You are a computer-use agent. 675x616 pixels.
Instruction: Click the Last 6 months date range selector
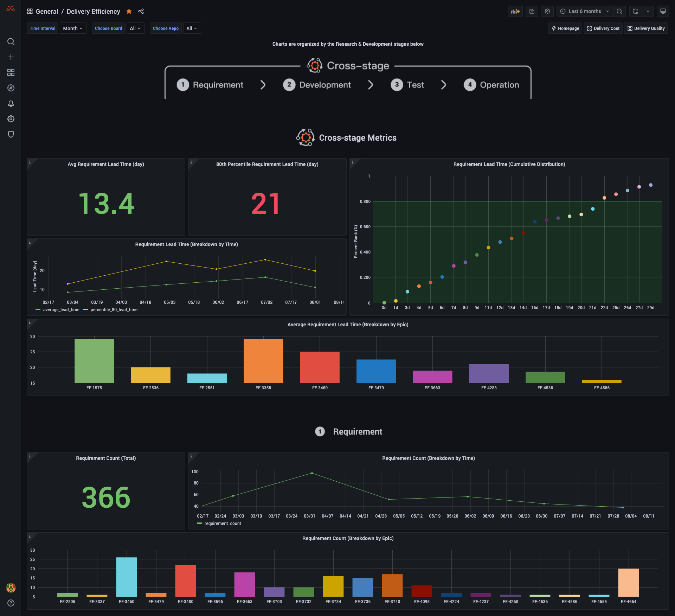[x=584, y=11]
